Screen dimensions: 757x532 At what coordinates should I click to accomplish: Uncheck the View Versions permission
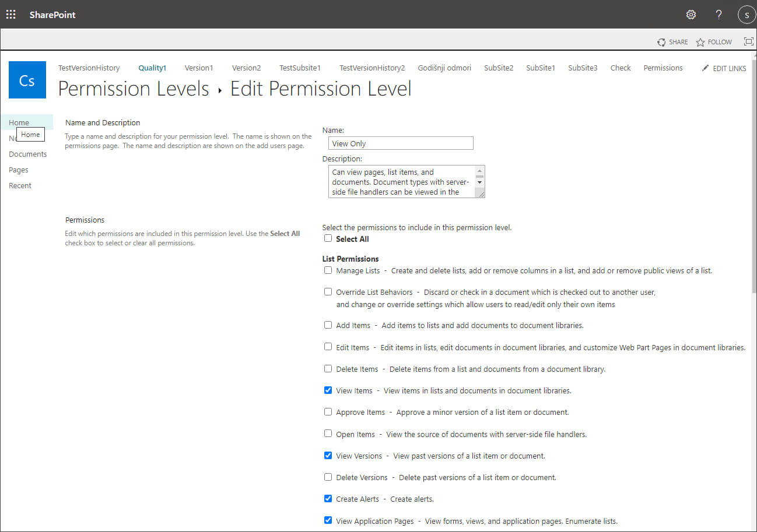[328, 456]
